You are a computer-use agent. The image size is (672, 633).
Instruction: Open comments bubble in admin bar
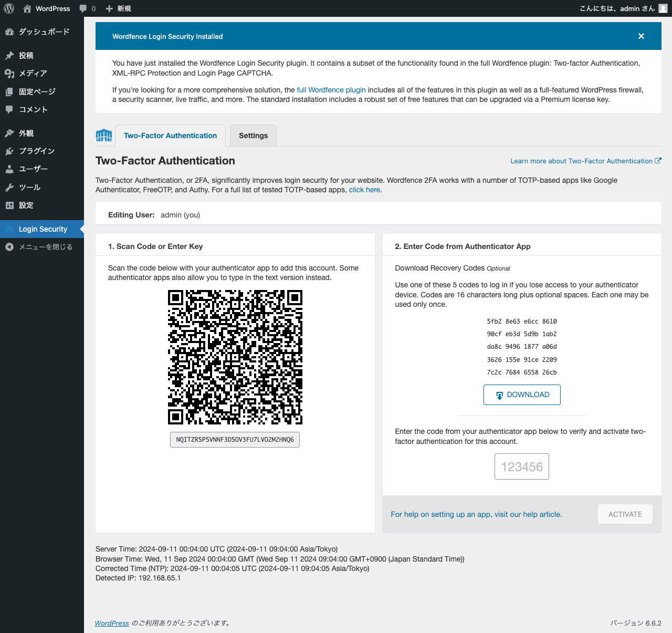coord(87,8)
